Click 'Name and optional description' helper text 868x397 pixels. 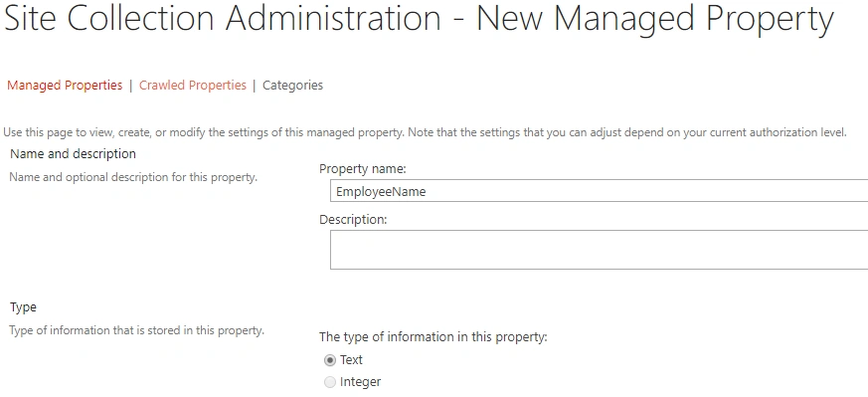coord(133,178)
